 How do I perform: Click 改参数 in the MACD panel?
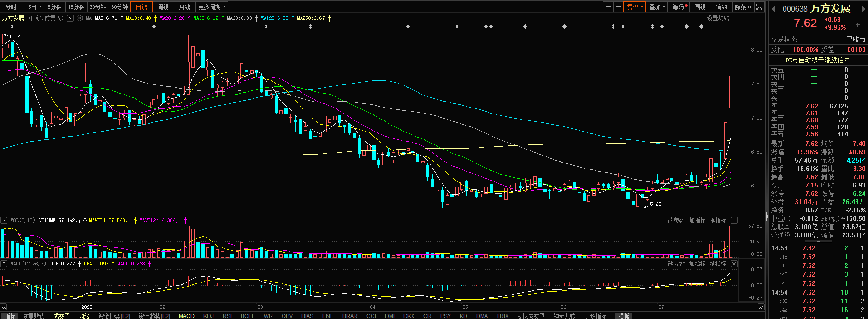[x=676, y=264]
